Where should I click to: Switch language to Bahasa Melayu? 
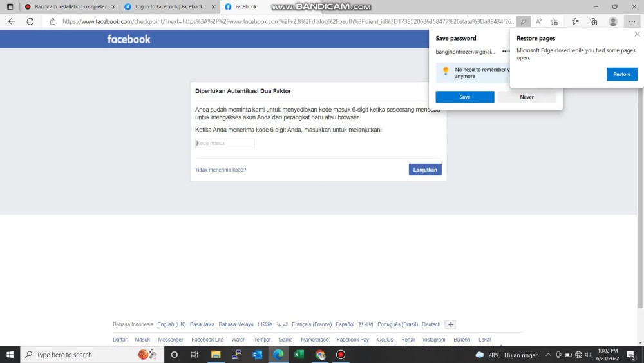click(236, 324)
